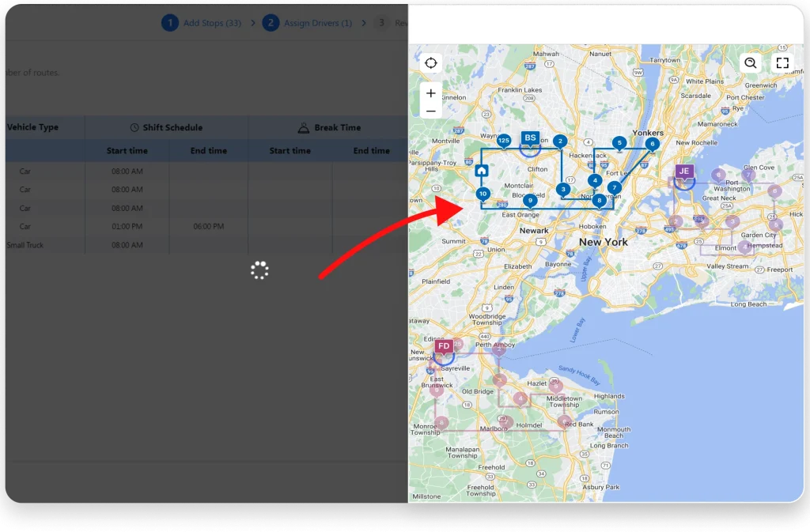Click the Yonkers label on map
Screen dimensions: 810x532
coord(648,133)
